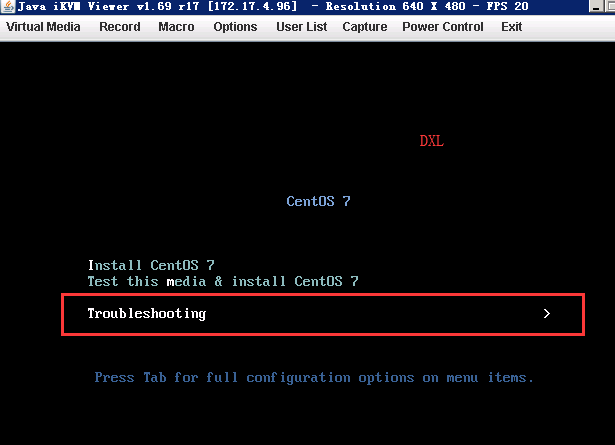Select the Troubleshooting boot entry
This screenshot has width=615, height=445.
click(323, 314)
